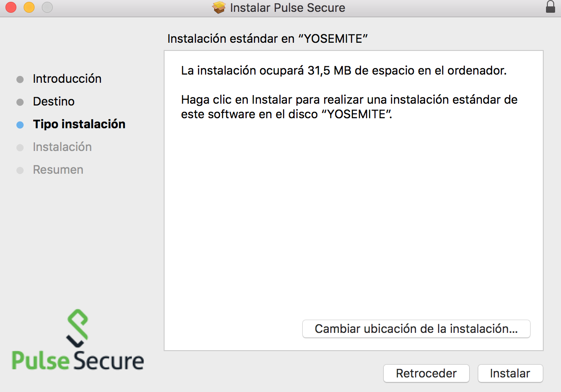Select the Resumen step in sidebar
Image resolution: width=561 pixels, height=392 pixels.
(x=58, y=170)
